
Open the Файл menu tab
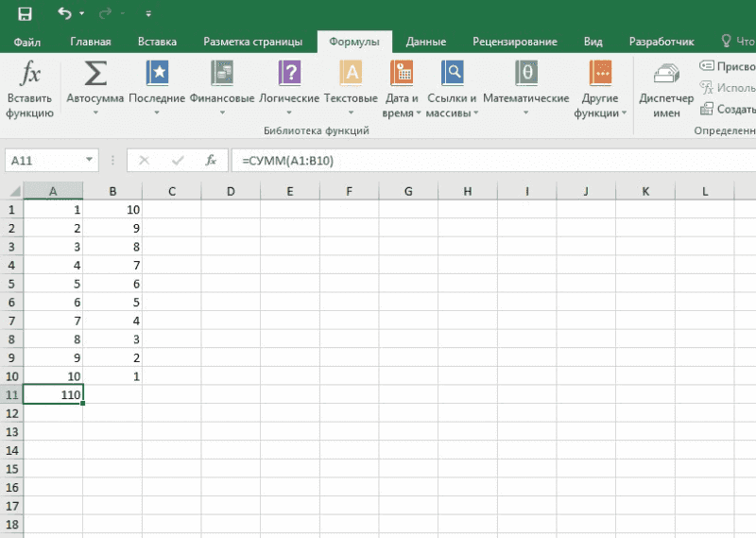[27, 42]
